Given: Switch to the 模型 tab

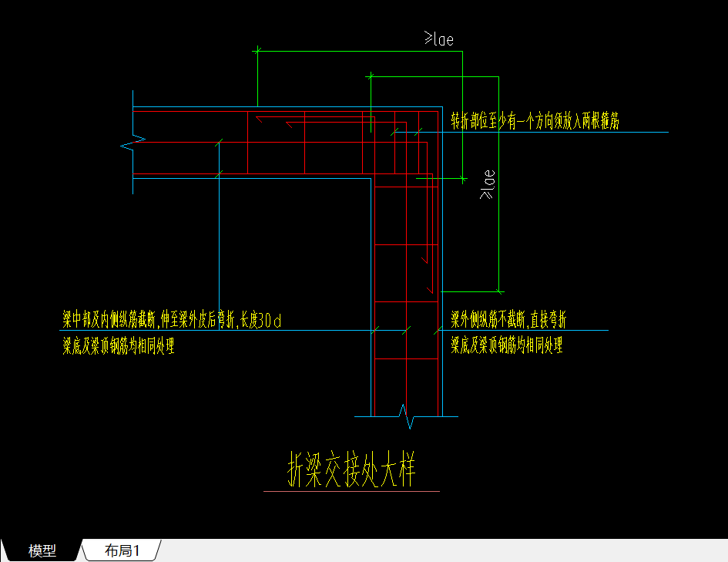Looking at the screenshot, I should 42,550.
